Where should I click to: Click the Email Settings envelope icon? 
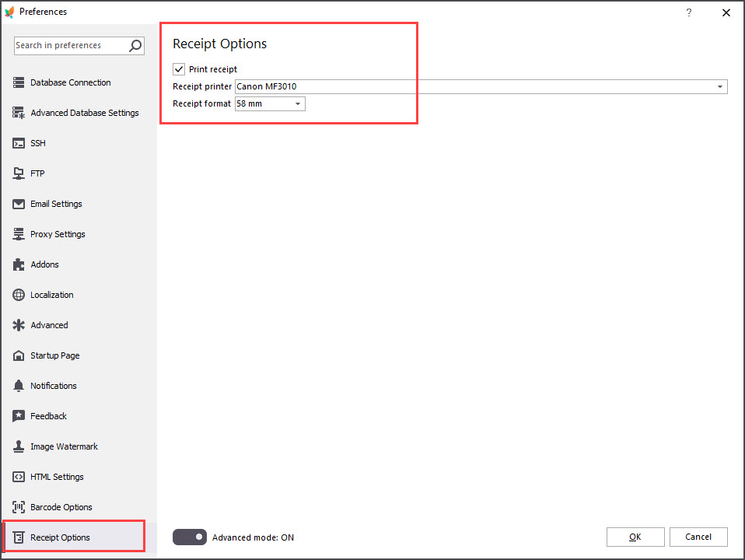pyautogui.click(x=19, y=204)
